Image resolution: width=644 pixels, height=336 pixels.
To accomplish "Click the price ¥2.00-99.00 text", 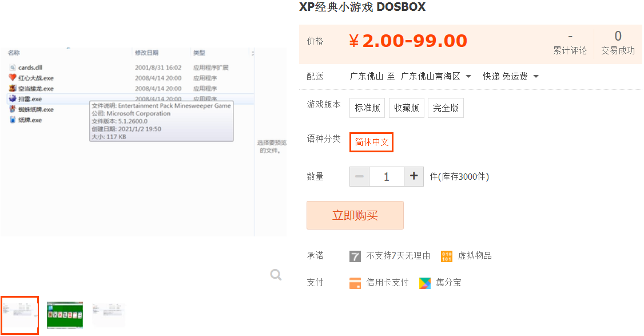I will (x=408, y=41).
